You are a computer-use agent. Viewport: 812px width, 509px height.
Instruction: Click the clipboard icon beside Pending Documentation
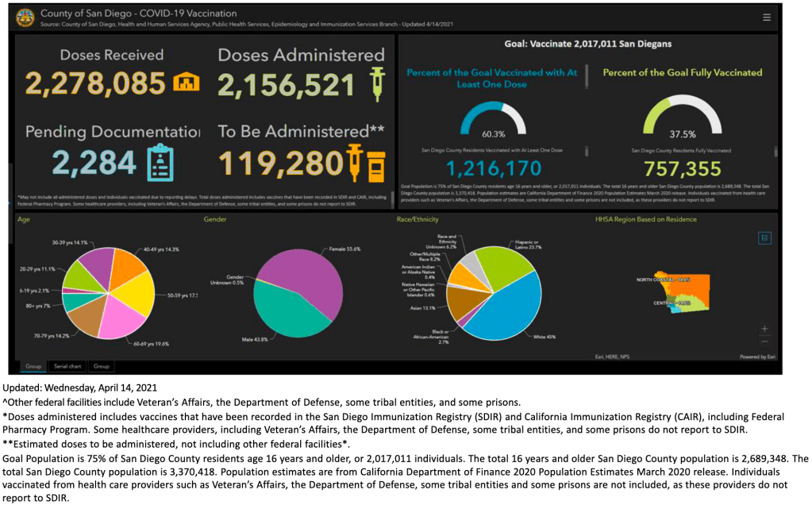click(x=161, y=162)
